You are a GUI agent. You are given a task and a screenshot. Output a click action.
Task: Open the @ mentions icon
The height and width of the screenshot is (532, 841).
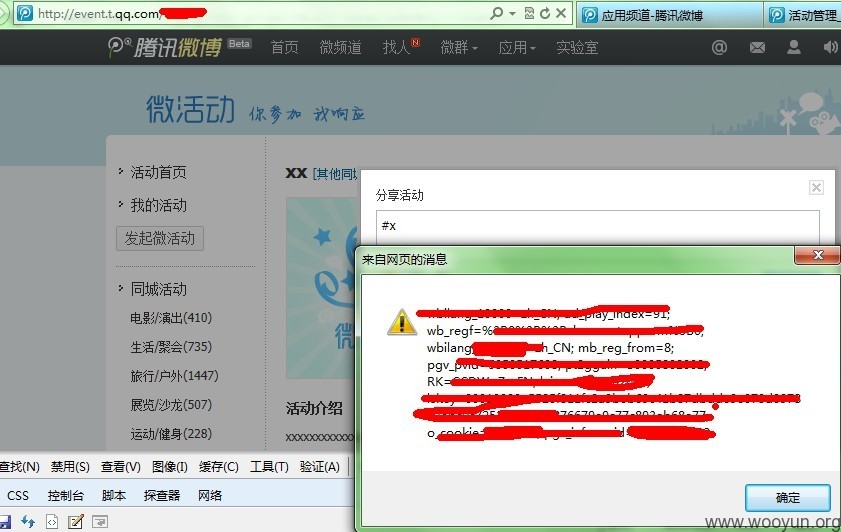(719, 47)
